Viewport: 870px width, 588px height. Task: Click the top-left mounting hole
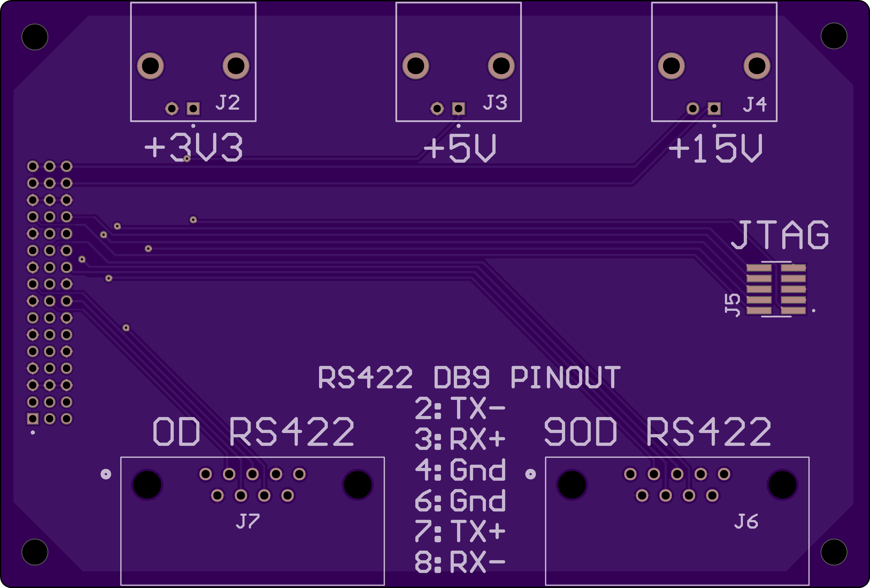click(x=35, y=37)
